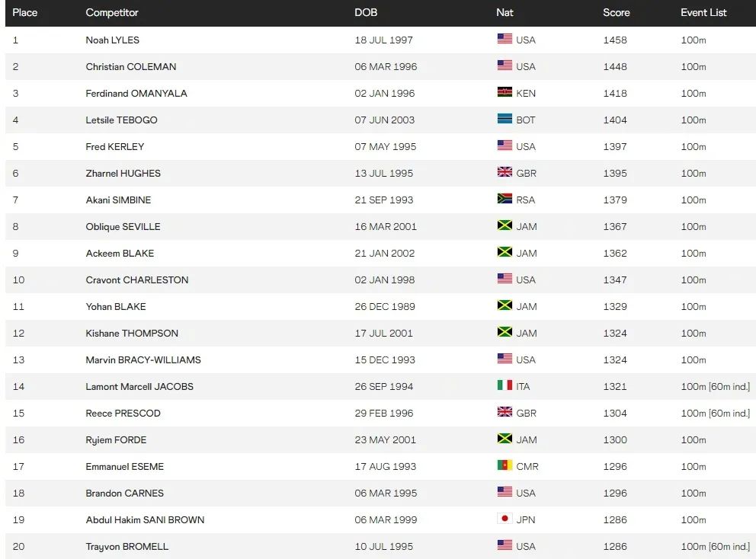Click the Japan flag beside JPN
The image size is (756, 559).
point(505,519)
